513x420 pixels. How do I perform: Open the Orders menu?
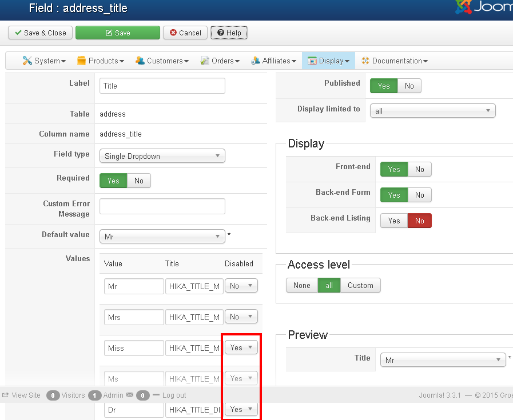220,61
